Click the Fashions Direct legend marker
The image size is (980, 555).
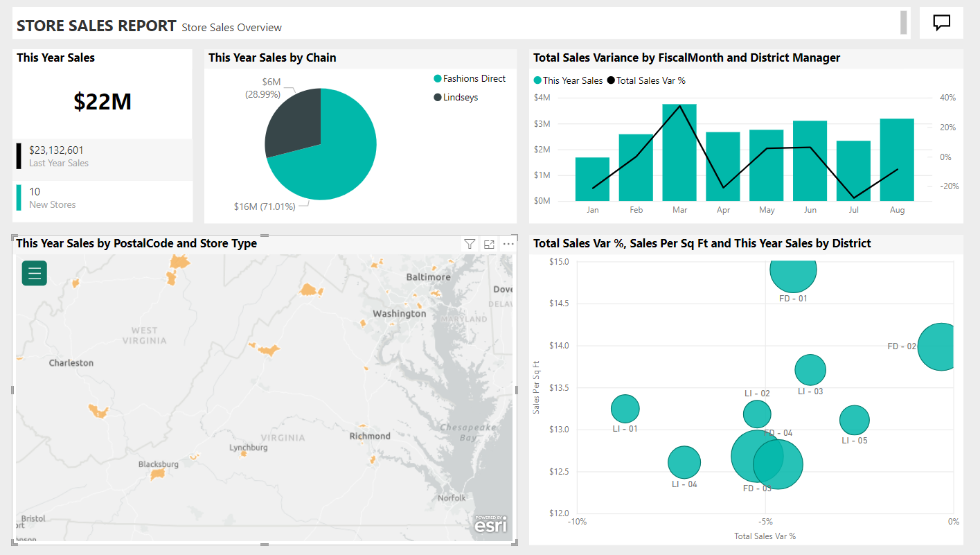pos(438,79)
